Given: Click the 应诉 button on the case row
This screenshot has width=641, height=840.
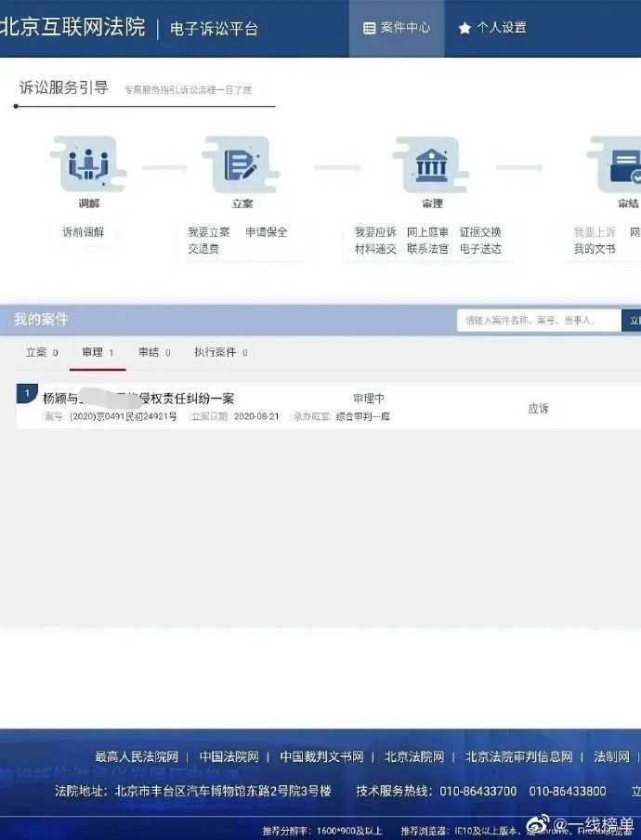Looking at the screenshot, I should 538,409.
